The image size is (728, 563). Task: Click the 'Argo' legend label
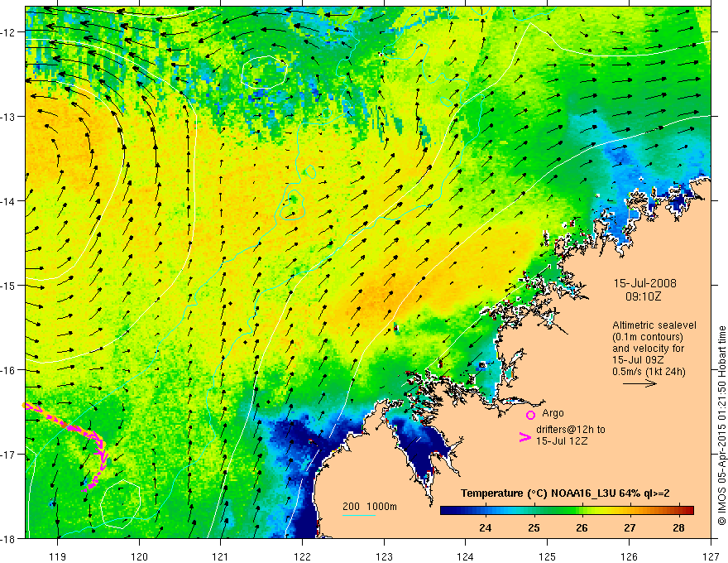pyautogui.click(x=553, y=413)
